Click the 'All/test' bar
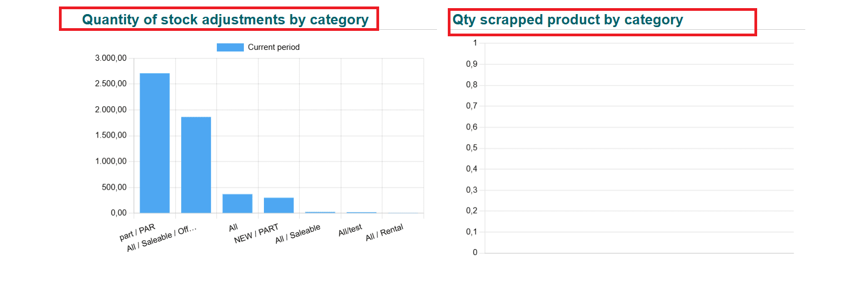The height and width of the screenshot is (293, 868). (x=361, y=212)
